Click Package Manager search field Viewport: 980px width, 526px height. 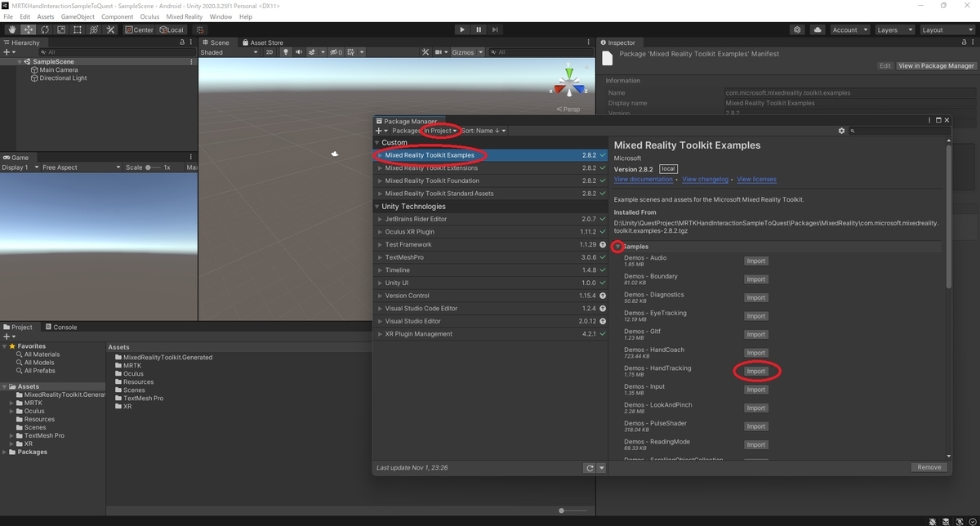898,131
